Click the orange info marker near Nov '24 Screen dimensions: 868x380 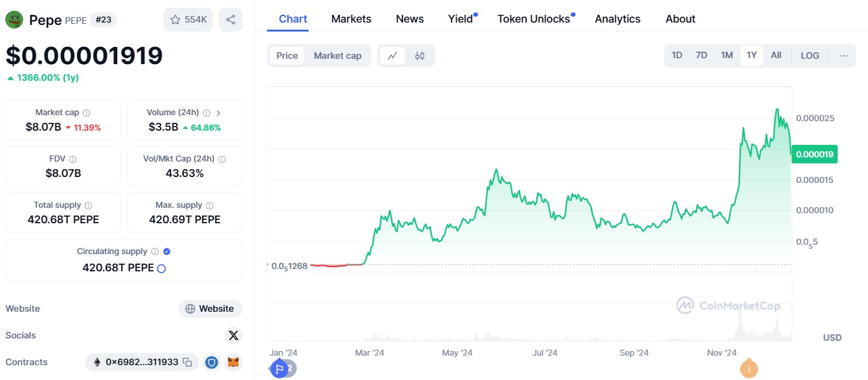(x=749, y=369)
